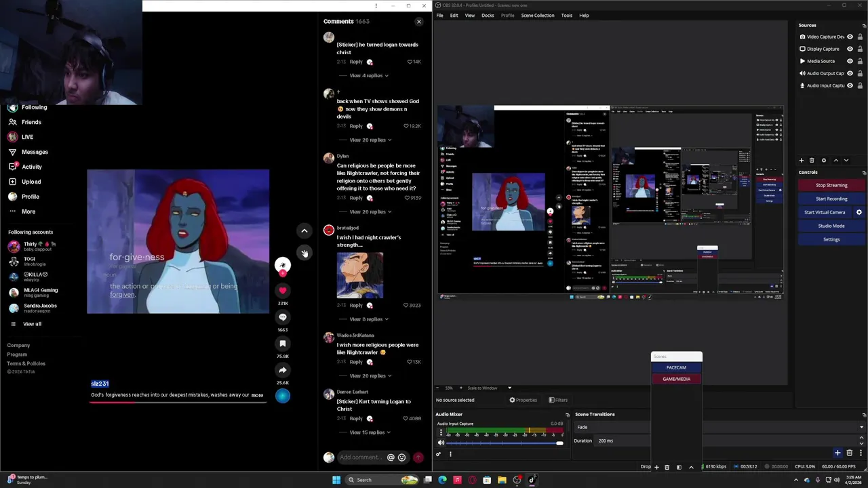Screen dimensions: 868x488
Task: Expand View 8 replies under brutaligod
Action: (369, 319)
